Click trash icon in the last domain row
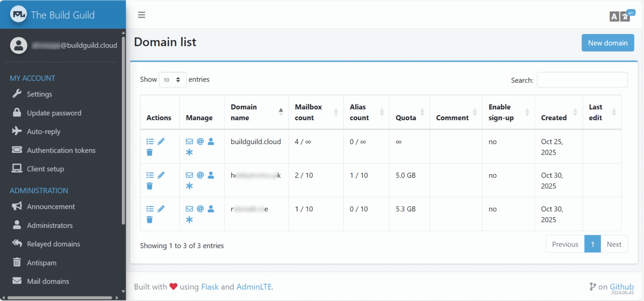 tap(149, 220)
